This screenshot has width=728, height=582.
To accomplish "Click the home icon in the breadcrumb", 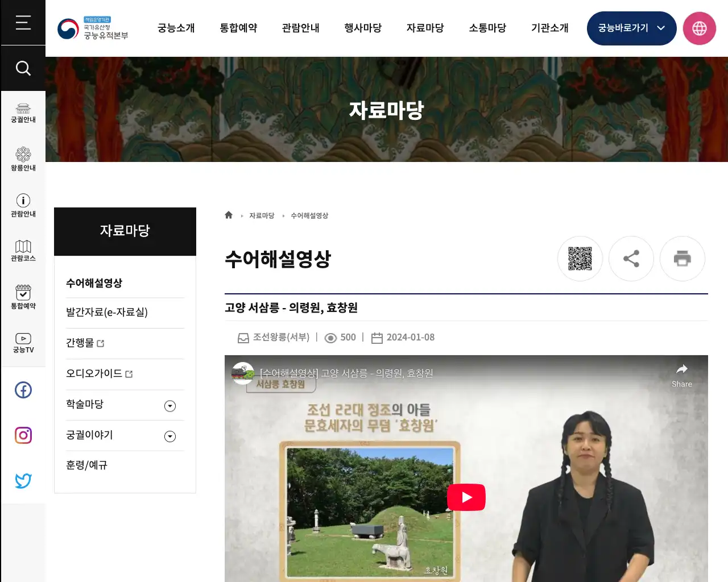I will click(229, 215).
